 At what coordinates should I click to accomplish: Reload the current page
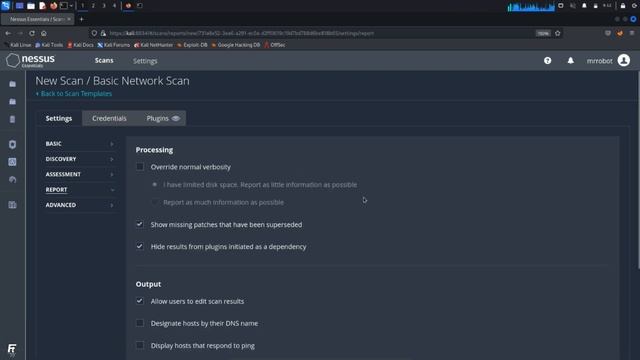[32, 33]
